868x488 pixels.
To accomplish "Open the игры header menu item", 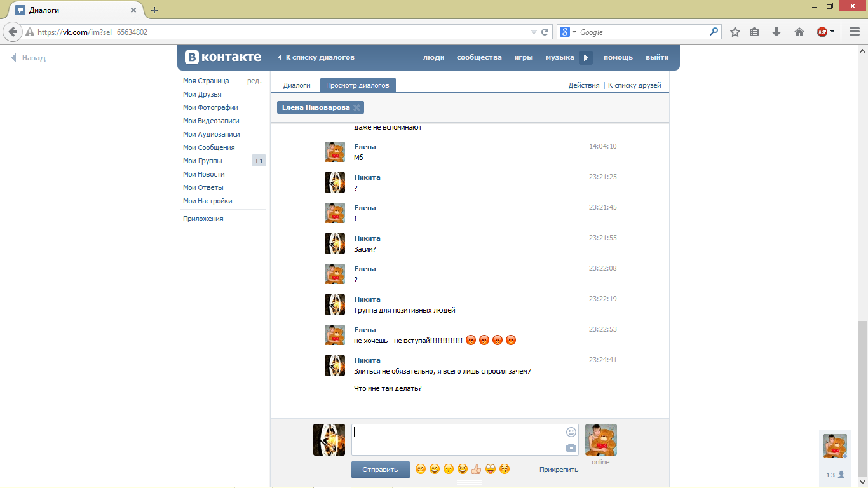I will click(x=524, y=57).
